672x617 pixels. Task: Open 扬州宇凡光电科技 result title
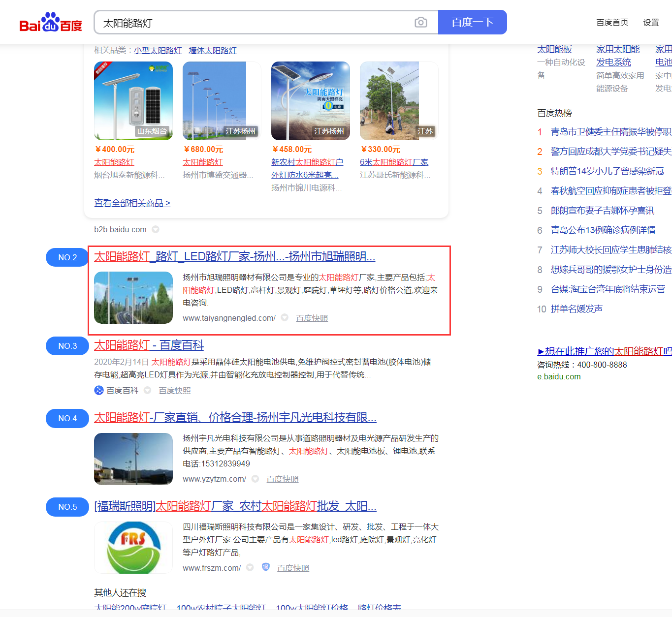(x=235, y=417)
